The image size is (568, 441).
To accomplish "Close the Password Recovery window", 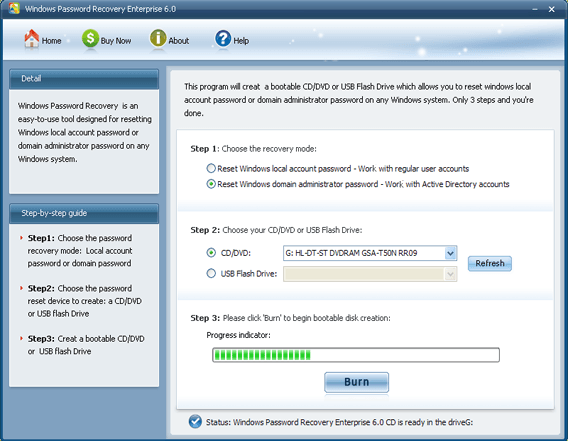I will click(x=551, y=9).
